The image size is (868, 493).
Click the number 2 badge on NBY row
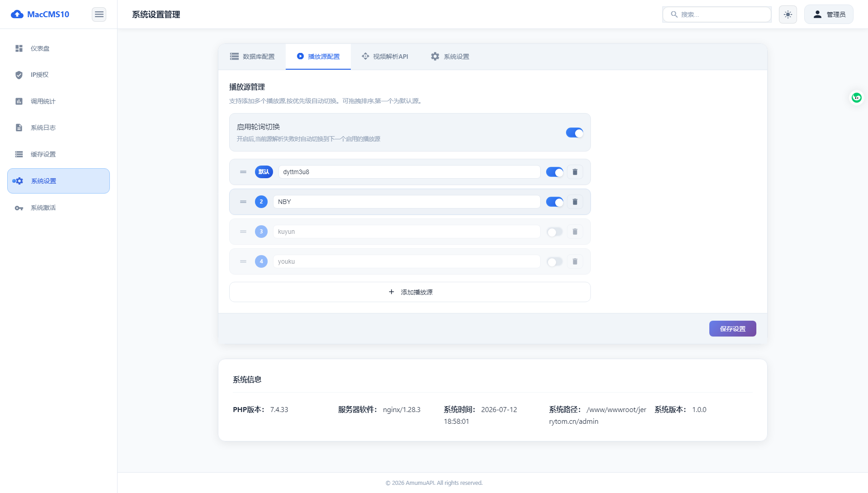click(x=261, y=202)
